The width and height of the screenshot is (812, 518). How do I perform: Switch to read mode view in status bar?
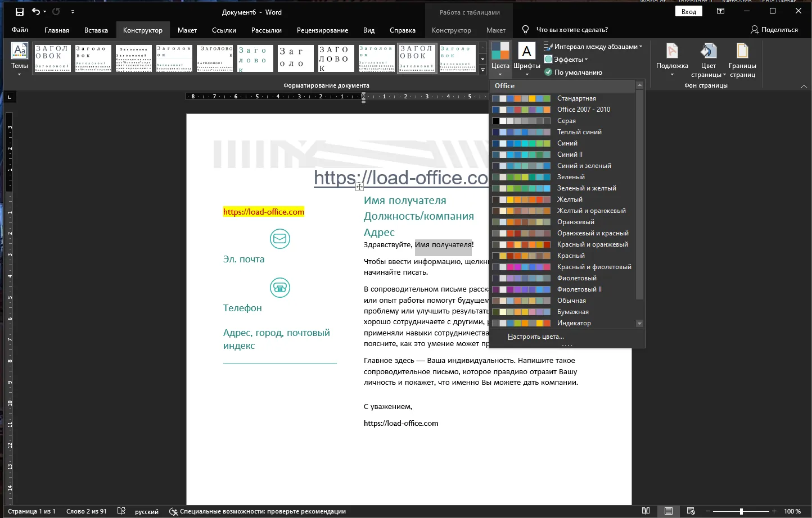pyautogui.click(x=646, y=511)
